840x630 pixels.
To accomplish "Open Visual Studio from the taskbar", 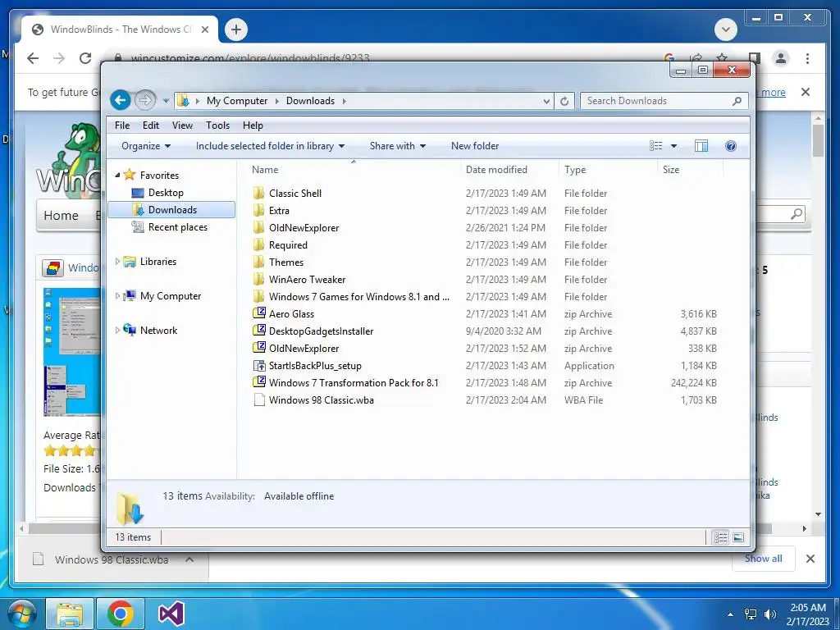I will click(x=171, y=614).
